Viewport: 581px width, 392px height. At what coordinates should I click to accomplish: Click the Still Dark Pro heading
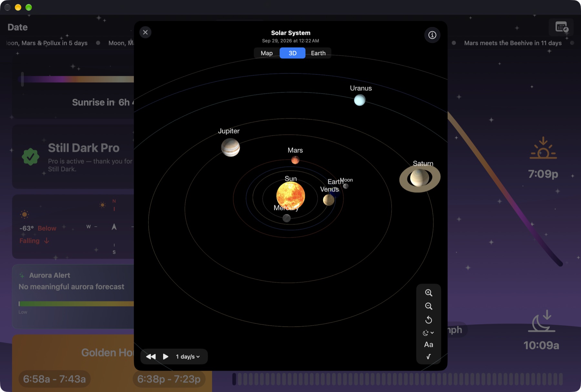tap(84, 148)
